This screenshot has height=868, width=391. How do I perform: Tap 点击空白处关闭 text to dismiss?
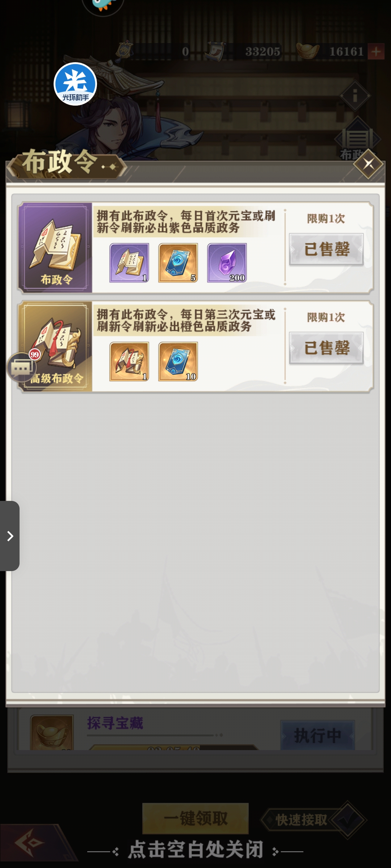point(195,850)
